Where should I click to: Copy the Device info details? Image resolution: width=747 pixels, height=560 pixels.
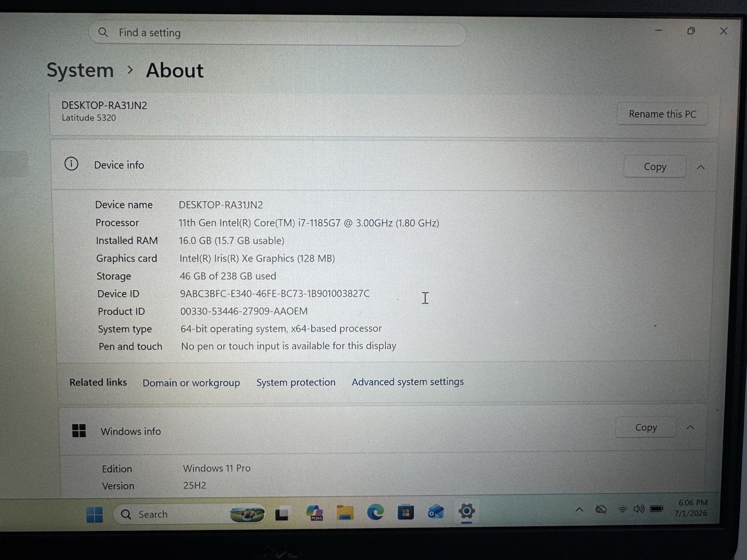655,167
